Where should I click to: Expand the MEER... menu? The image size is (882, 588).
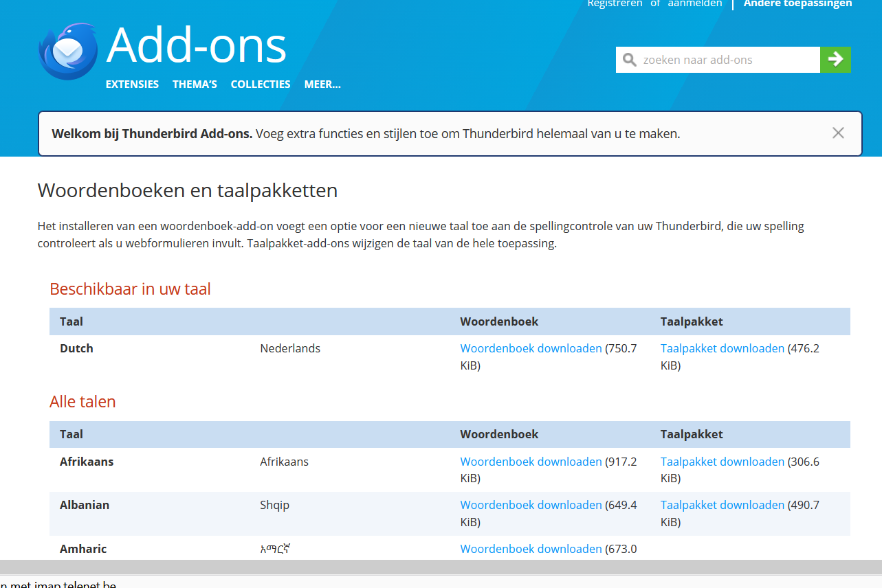322,84
